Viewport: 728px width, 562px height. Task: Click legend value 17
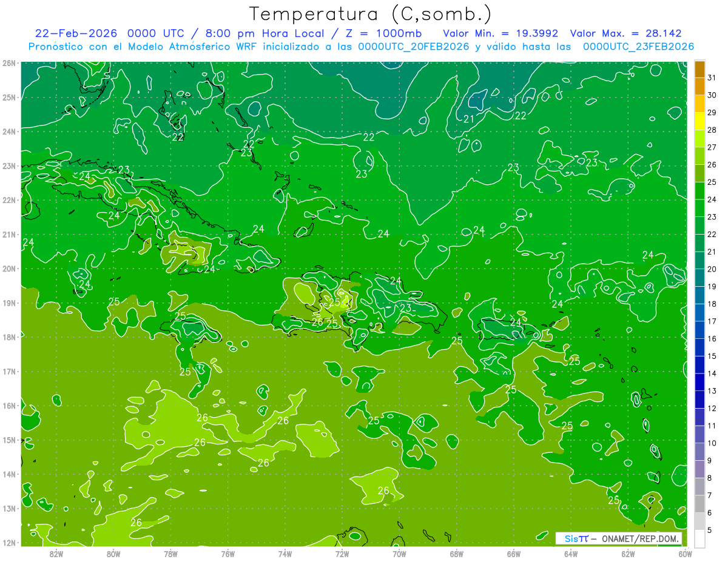pos(712,321)
